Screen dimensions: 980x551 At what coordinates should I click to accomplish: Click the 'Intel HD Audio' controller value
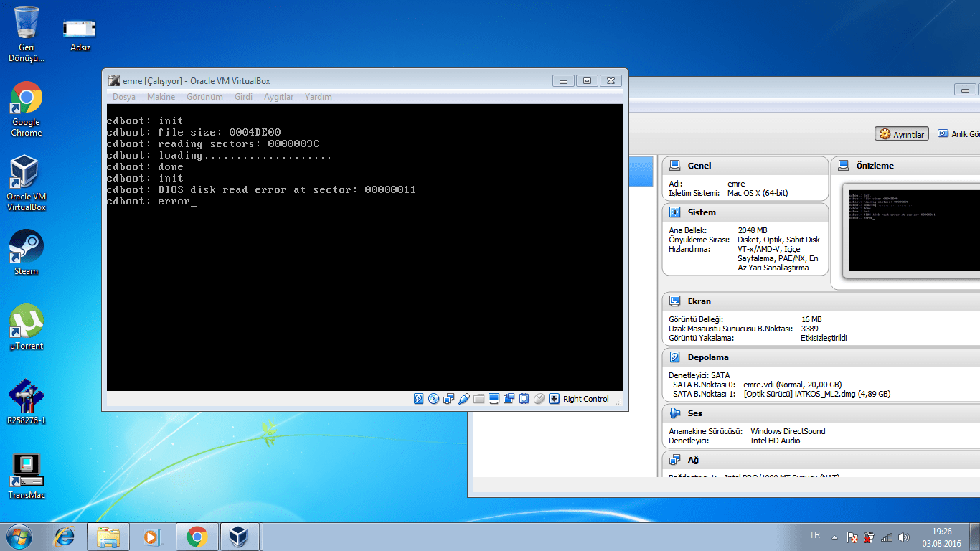click(775, 441)
